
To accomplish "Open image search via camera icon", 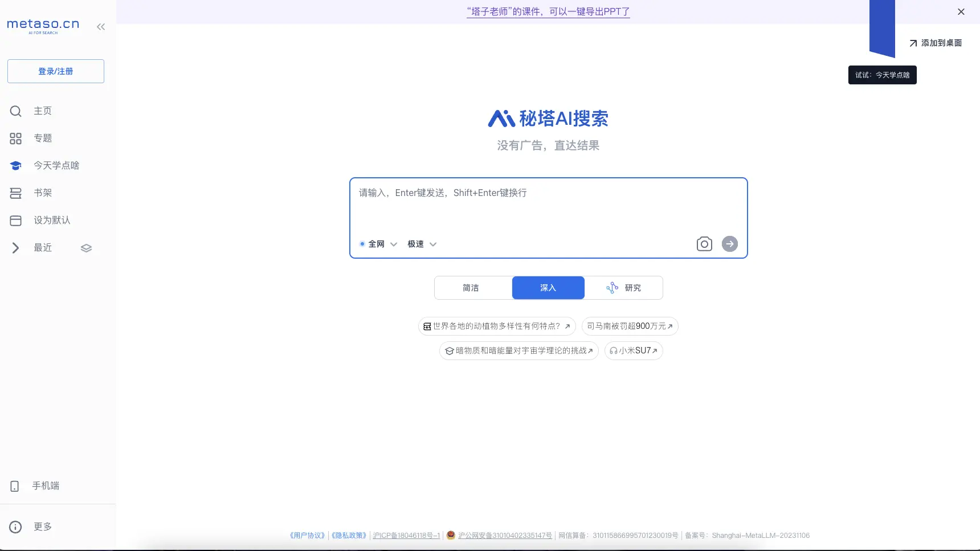I will [x=704, y=244].
